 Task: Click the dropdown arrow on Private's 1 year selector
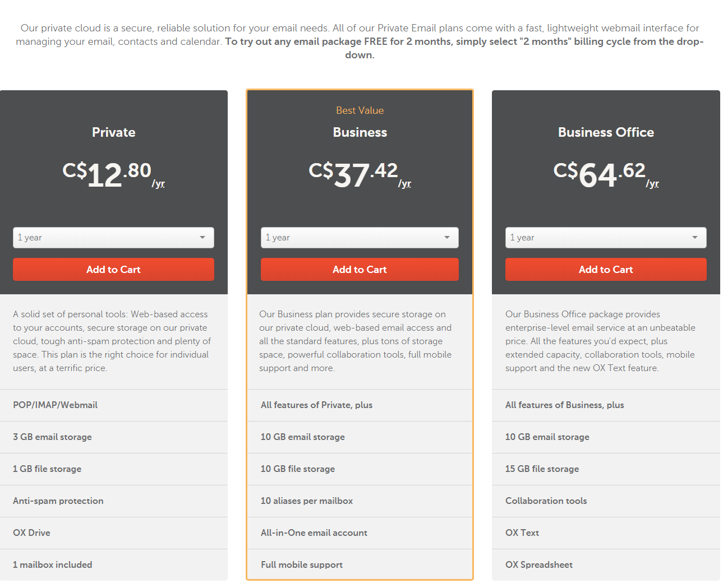(202, 237)
